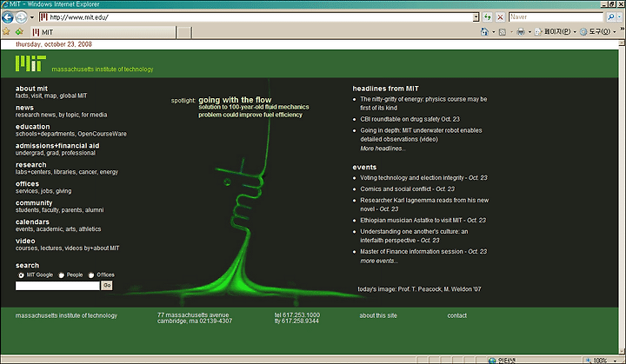
Task: Open the zoom level 100% dropdown
Action: tap(615, 361)
